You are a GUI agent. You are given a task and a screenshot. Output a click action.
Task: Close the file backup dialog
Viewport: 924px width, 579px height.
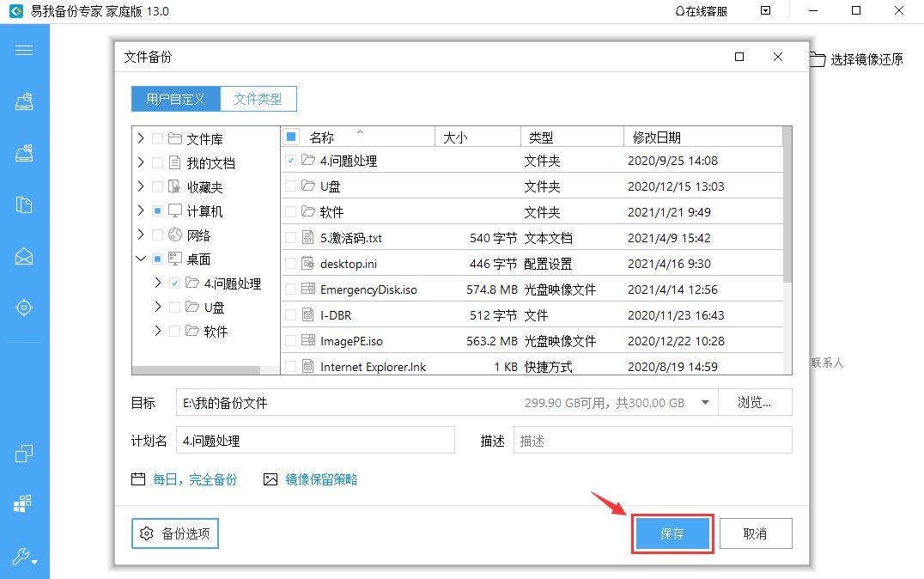click(x=778, y=57)
